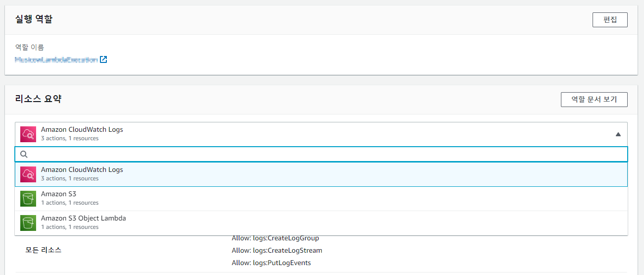
Task: Click the green Amazon S3 bucket icon
Action: [x=28, y=198]
